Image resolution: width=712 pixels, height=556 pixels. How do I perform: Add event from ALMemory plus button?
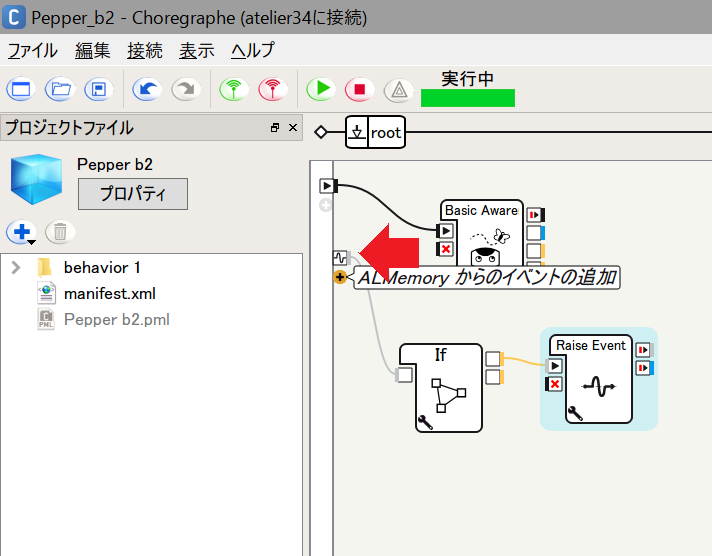click(340, 277)
